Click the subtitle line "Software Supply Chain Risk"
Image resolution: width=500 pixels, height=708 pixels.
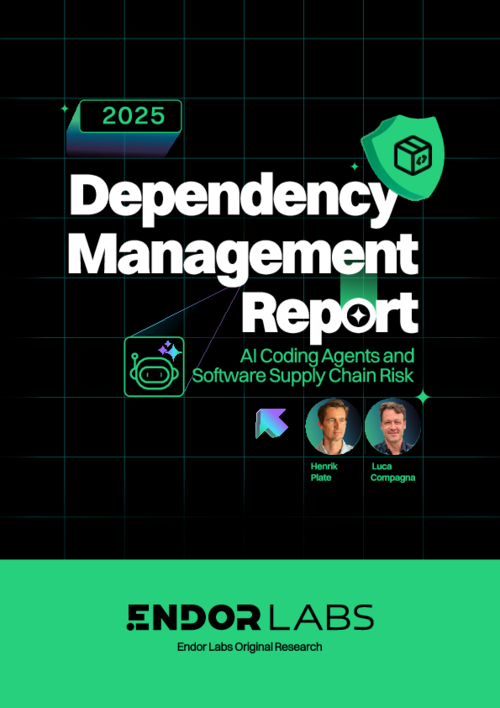303,376
